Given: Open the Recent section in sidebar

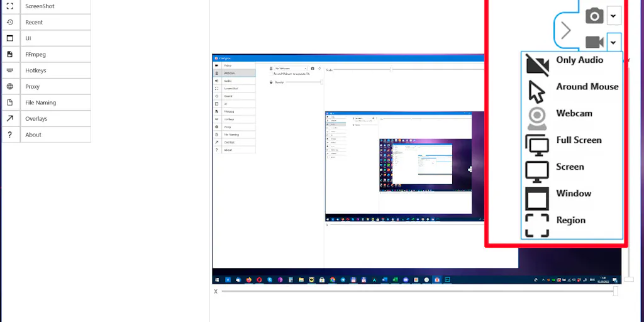Looking at the screenshot, I should pyautogui.click(x=46, y=22).
